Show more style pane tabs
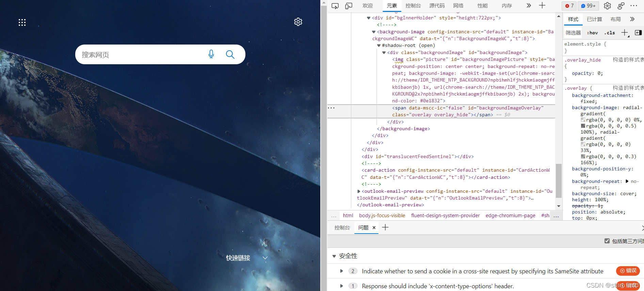 [632, 19]
